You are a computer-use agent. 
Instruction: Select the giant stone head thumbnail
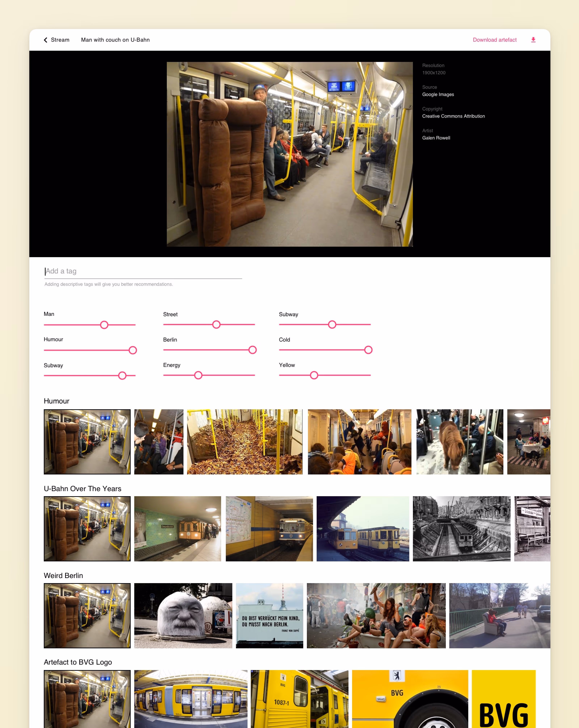pyautogui.click(x=183, y=615)
